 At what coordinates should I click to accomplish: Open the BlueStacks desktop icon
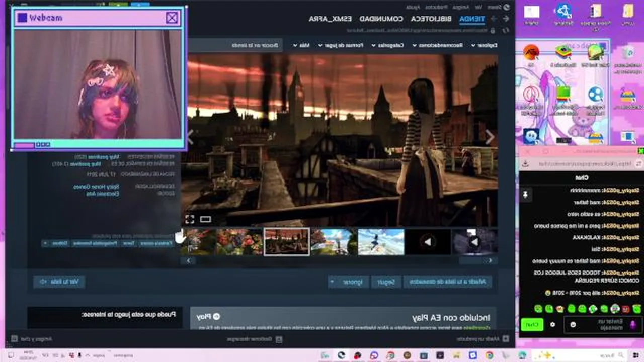[563, 54]
